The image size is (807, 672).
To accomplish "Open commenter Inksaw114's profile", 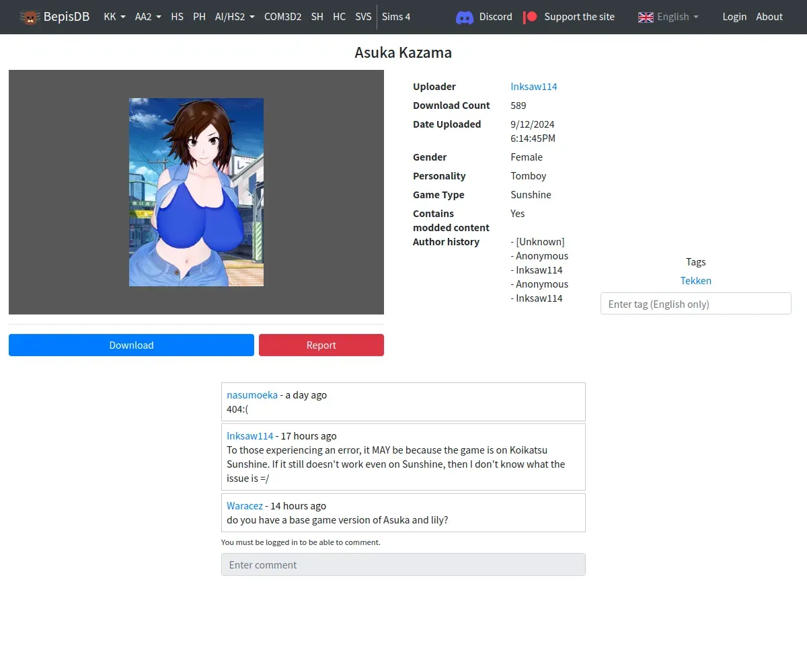I will click(x=250, y=436).
